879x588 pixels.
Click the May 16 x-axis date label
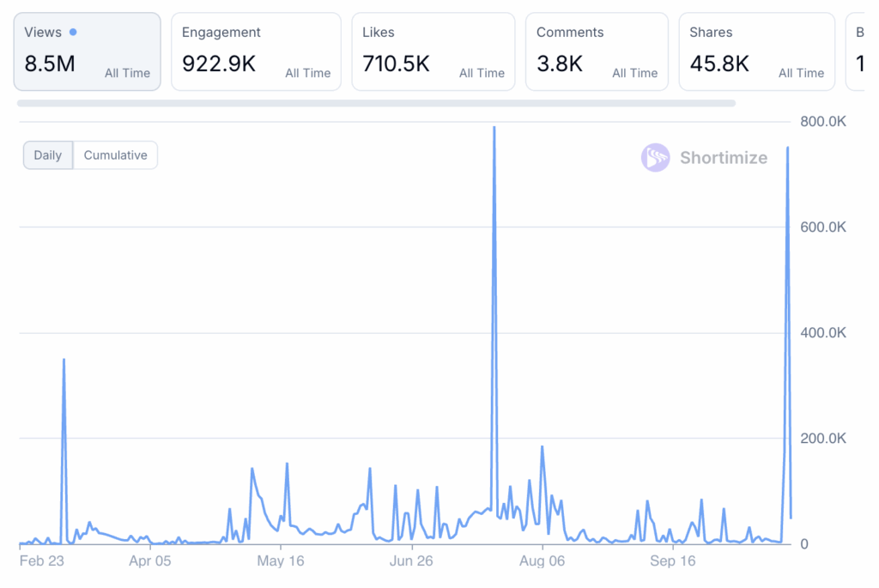281,561
